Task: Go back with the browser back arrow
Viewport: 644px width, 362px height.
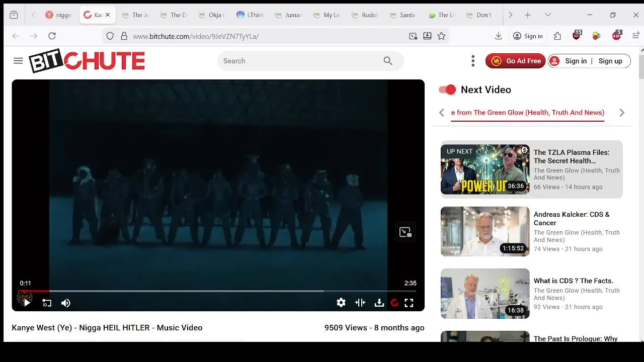Action: coord(16,36)
